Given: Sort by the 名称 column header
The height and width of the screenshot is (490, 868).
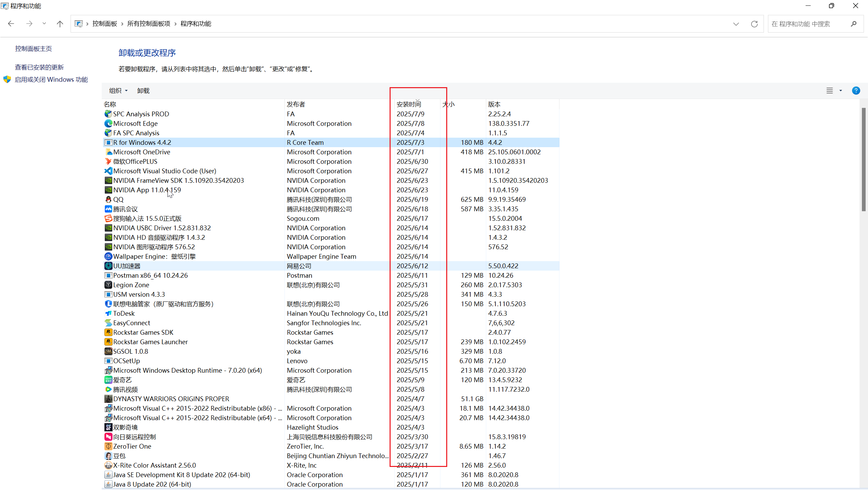Looking at the screenshot, I should (x=193, y=104).
